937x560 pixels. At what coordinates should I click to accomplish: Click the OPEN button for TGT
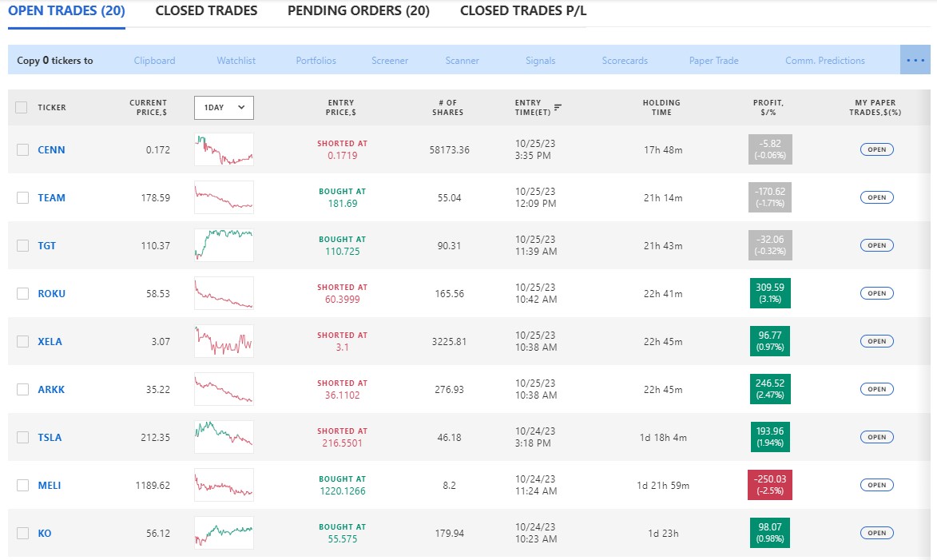(876, 245)
